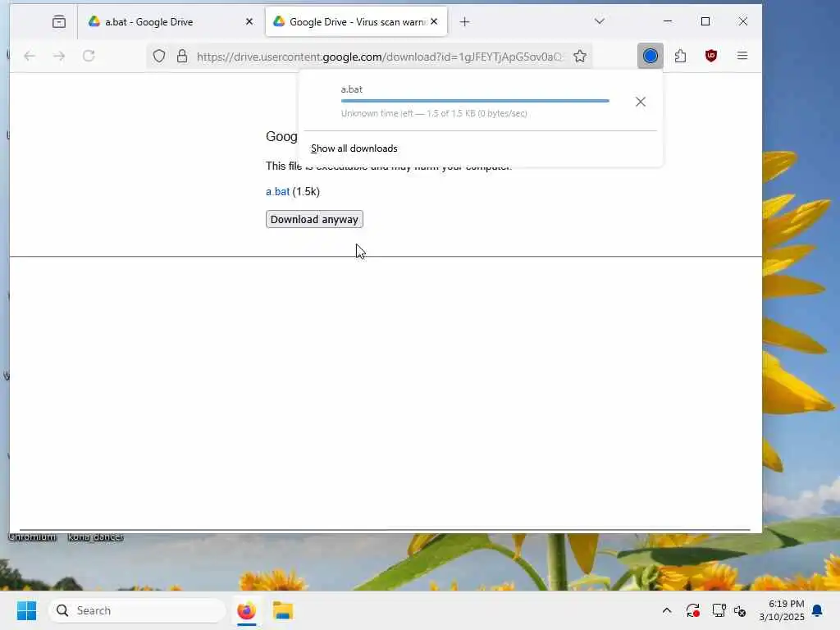Click the sync status tray icon
The width and height of the screenshot is (840, 630).
692,610
